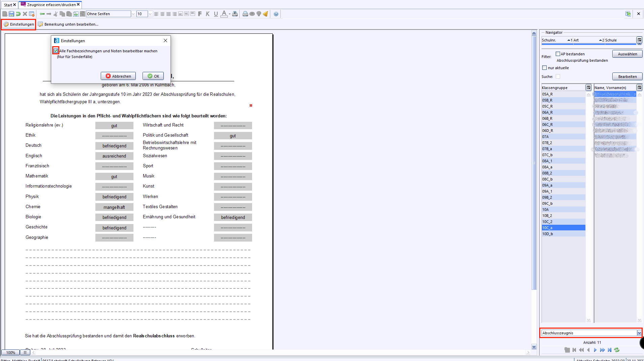The width and height of the screenshot is (644, 361).
Task: Enable the 'nur aktuelle' checkbox
Action: (544, 68)
